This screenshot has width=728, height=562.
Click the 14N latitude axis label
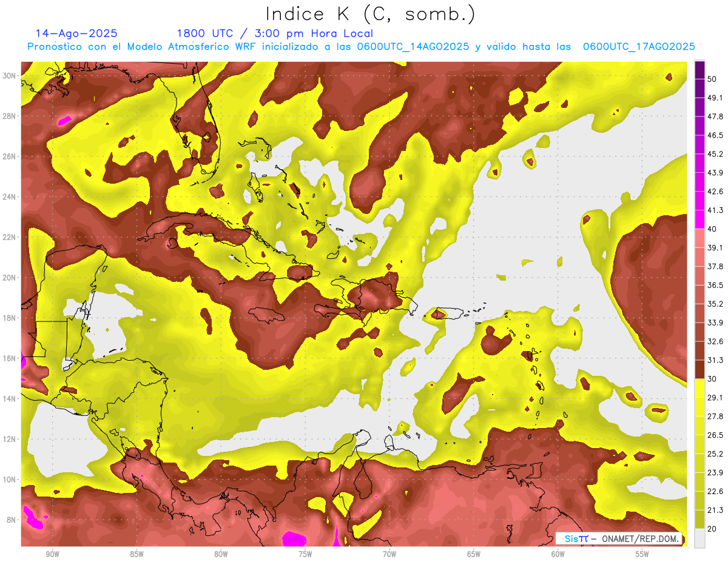10,398
